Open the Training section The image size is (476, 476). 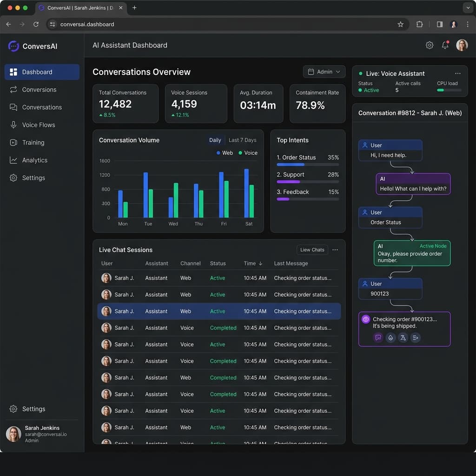(42, 142)
